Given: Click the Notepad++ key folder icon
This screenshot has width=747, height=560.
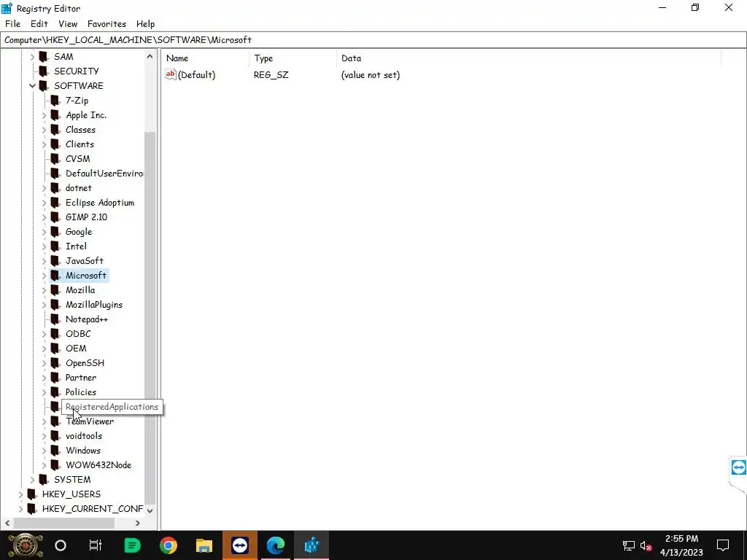Looking at the screenshot, I should (55, 319).
